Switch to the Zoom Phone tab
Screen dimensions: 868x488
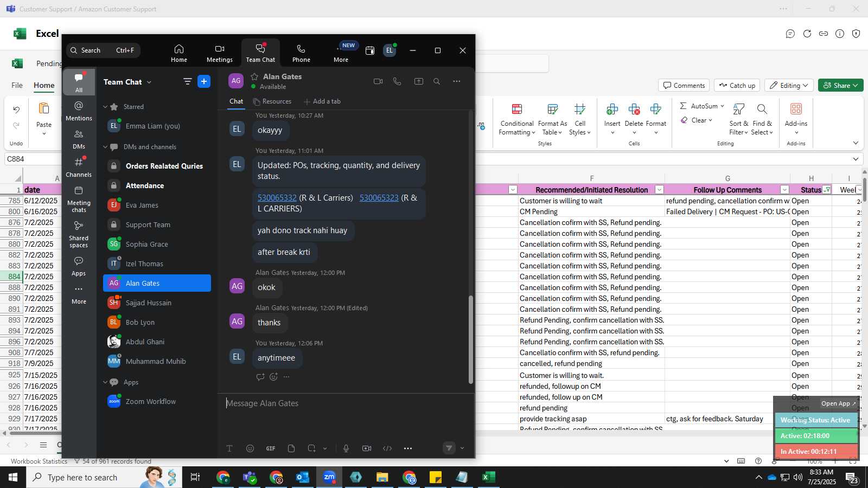click(x=301, y=53)
